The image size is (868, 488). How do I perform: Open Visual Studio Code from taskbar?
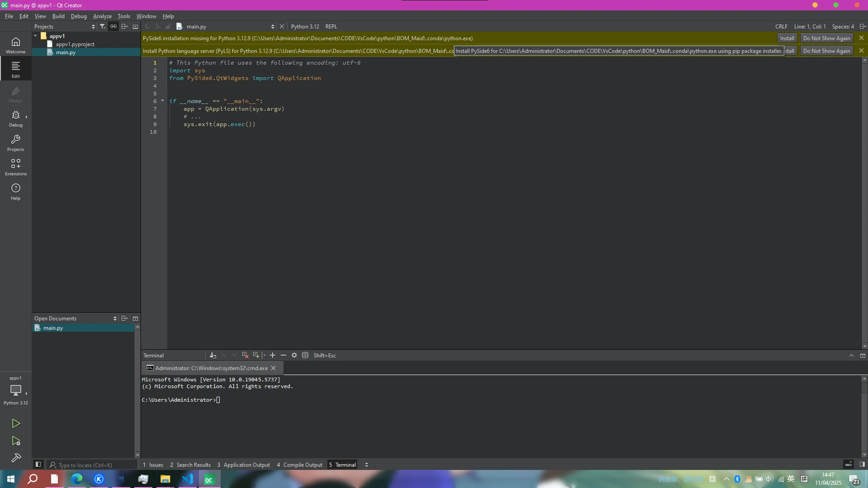tap(187, 479)
